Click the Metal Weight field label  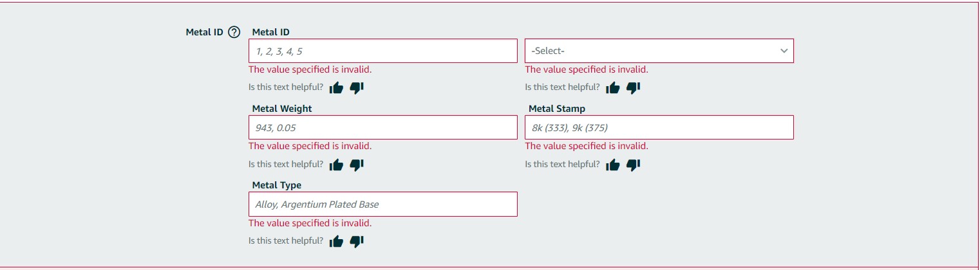pos(282,109)
